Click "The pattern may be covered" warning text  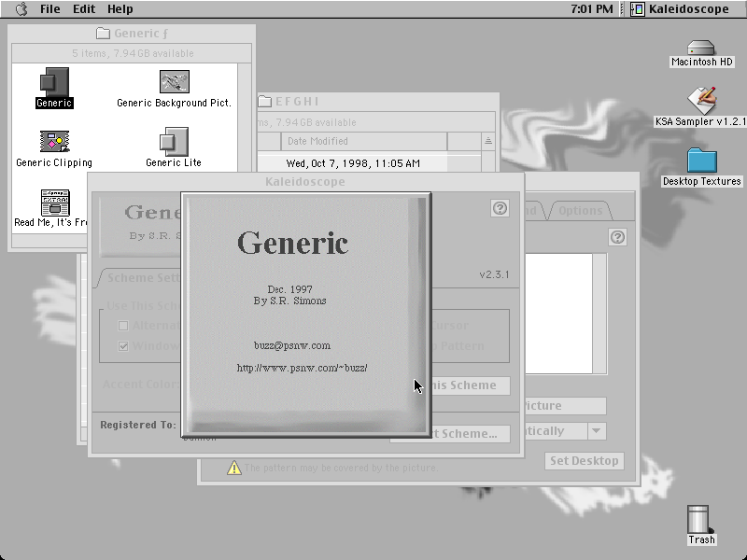pos(341,468)
